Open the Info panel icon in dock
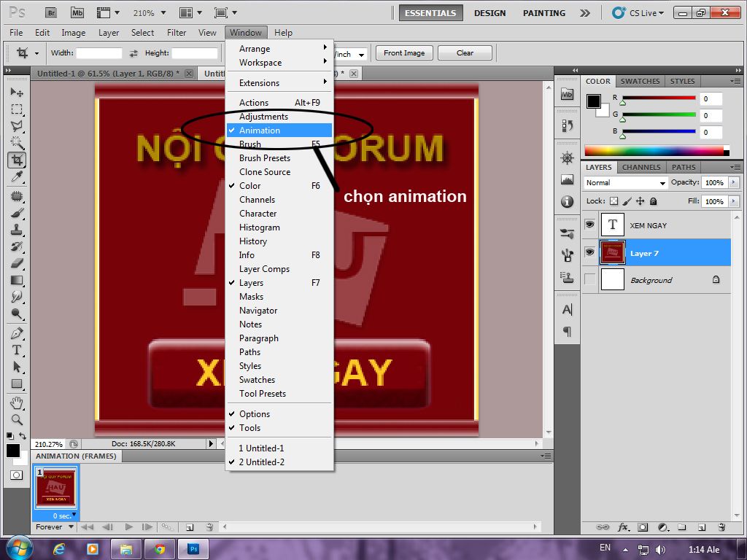The image size is (747, 560). point(567,202)
